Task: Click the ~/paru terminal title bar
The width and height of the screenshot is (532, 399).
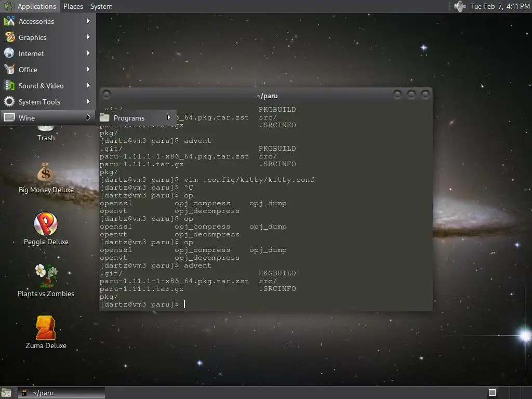Action: point(267,96)
